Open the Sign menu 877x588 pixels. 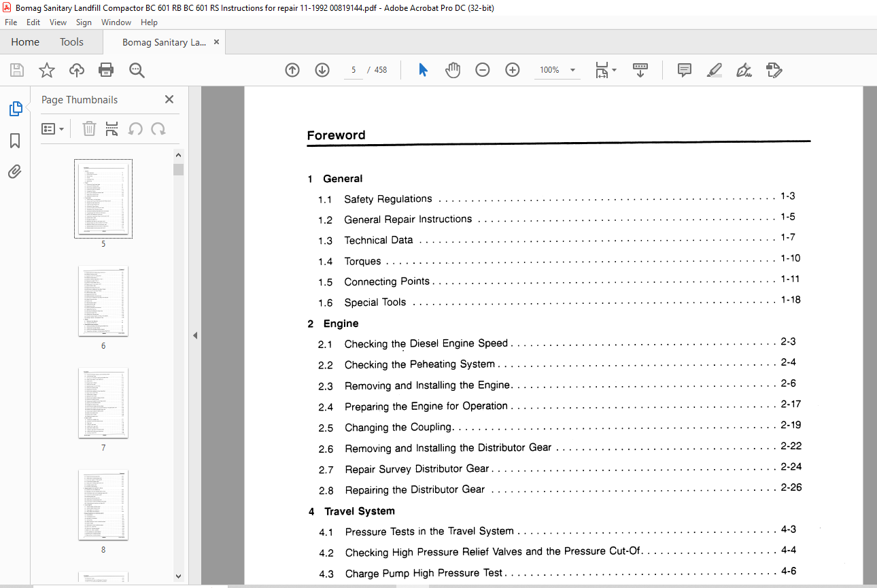pos(84,22)
